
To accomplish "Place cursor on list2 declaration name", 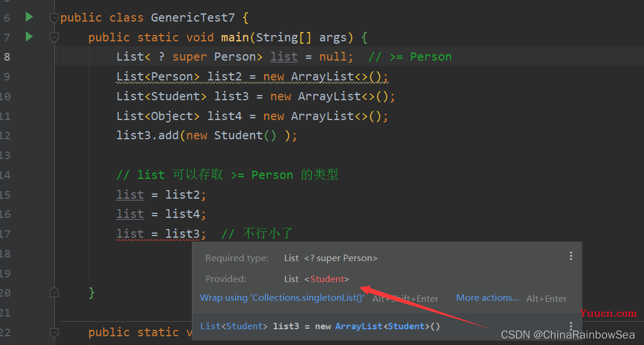I will [x=224, y=76].
